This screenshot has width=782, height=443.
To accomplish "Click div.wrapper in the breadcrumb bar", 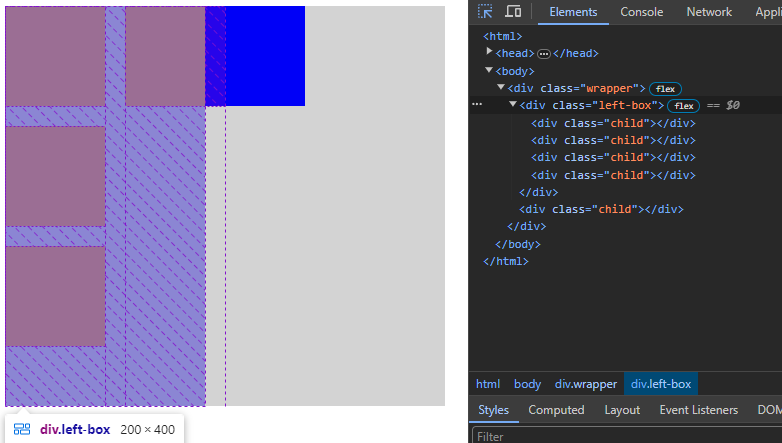I will (x=586, y=384).
